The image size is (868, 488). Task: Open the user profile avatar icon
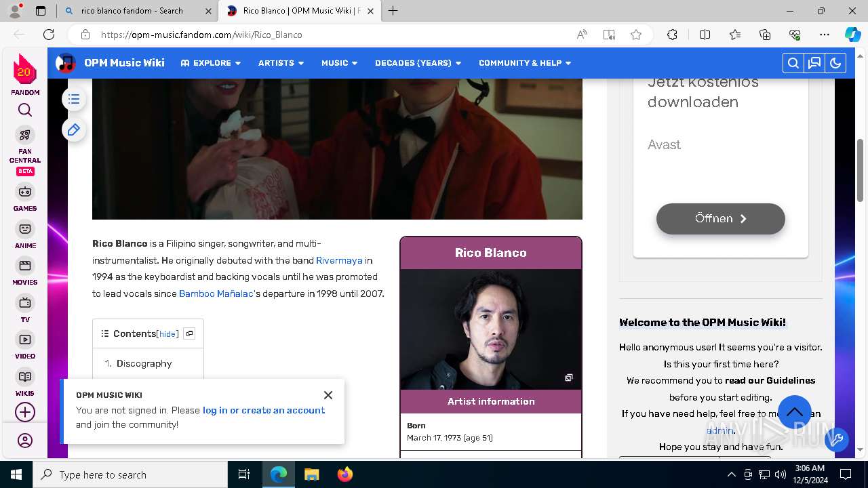click(x=25, y=441)
